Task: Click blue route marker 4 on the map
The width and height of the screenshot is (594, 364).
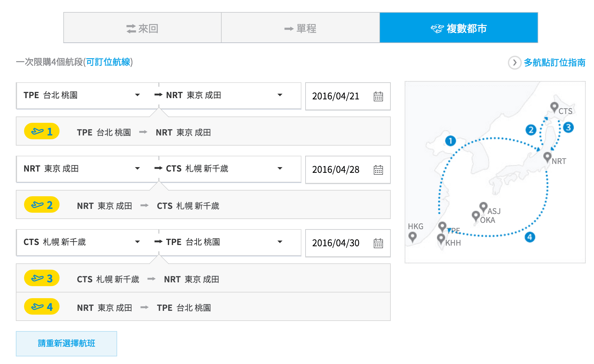Action: pyautogui.click(x=530, y=237)
